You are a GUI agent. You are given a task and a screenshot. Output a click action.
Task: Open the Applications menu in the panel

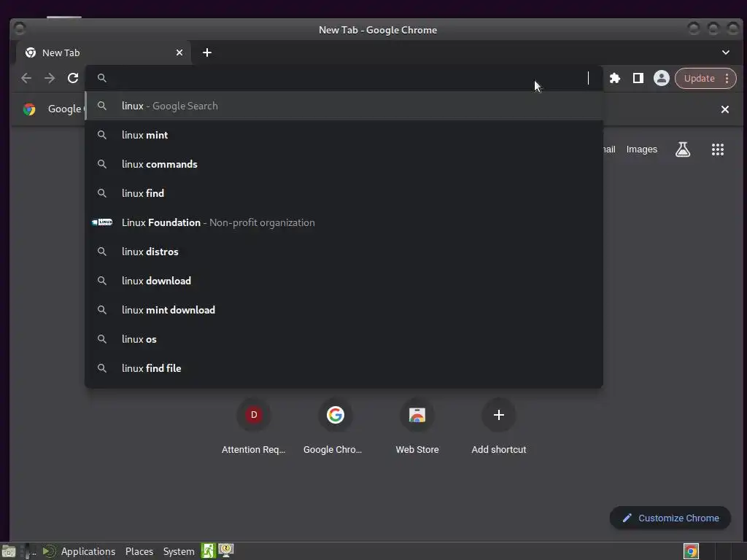pyautogui.click(x=88, y=551)
